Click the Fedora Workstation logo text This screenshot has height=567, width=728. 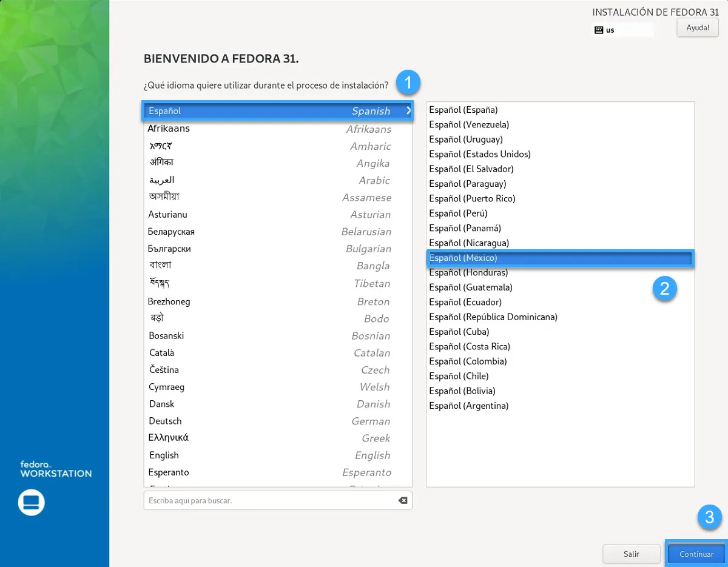(56, 469)
